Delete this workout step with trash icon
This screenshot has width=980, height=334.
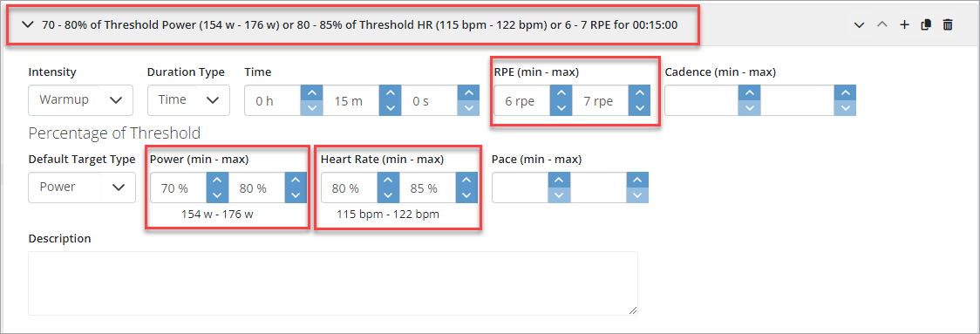(948, 25)
